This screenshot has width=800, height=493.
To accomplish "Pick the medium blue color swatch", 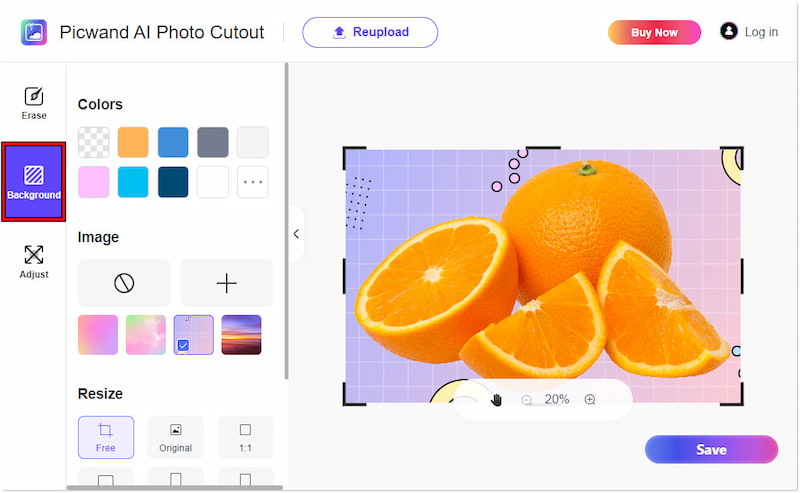I will pos(173,142).
